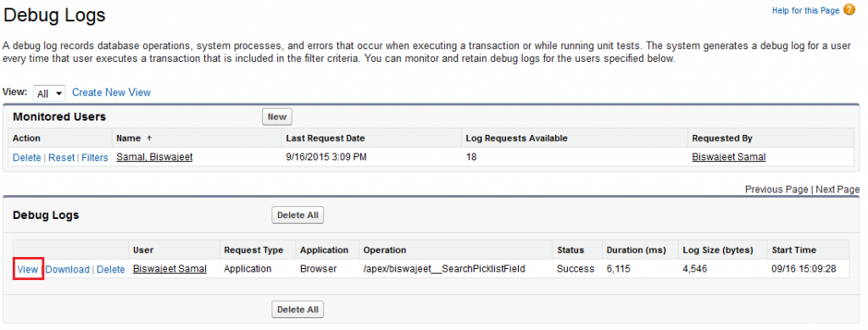The width and height of the screenshot is (868, 330).
Task: View the debug log entry
Action: point(28,270)
